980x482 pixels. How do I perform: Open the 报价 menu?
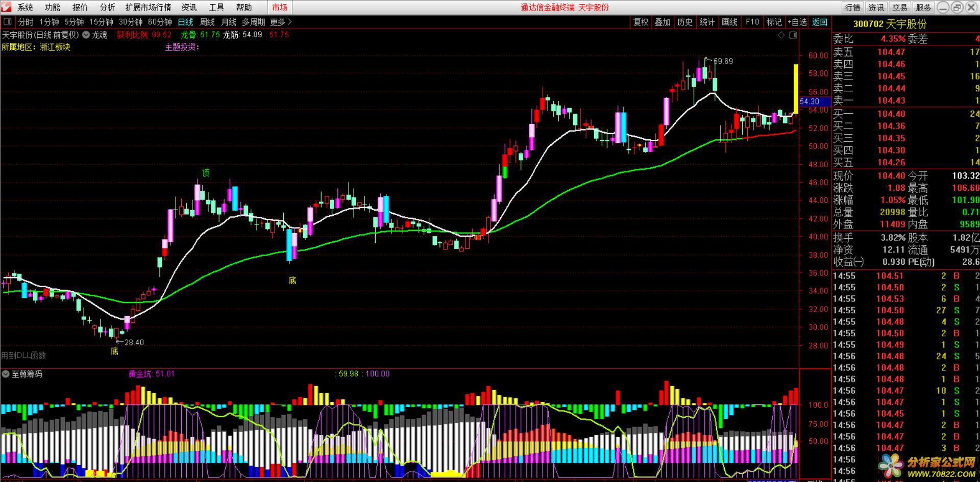coord(80,7)
